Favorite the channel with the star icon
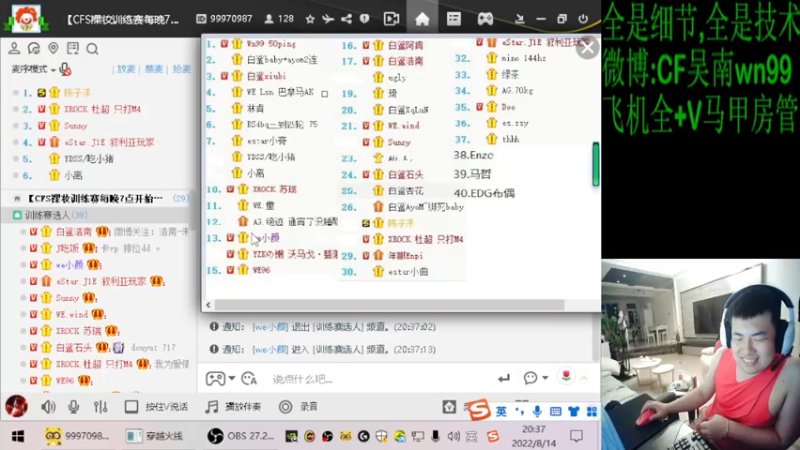Screen dimensions: 800x450 [x=310, y=19]
